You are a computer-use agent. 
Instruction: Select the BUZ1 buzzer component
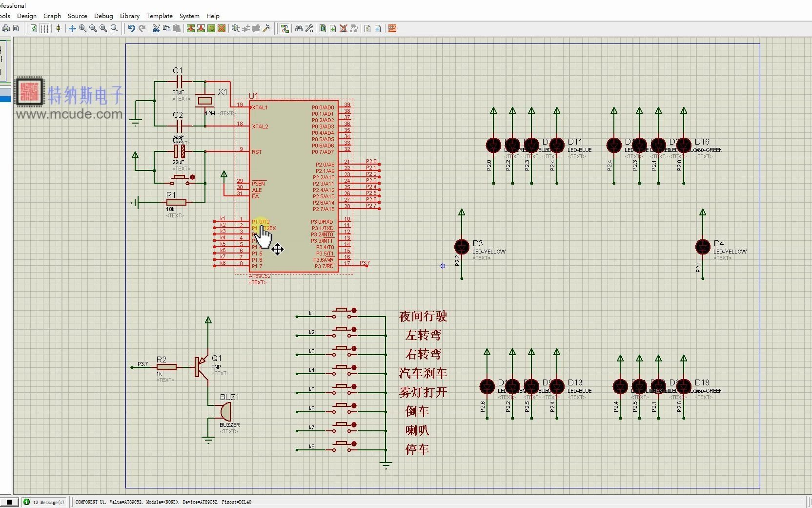pos(225,412)
